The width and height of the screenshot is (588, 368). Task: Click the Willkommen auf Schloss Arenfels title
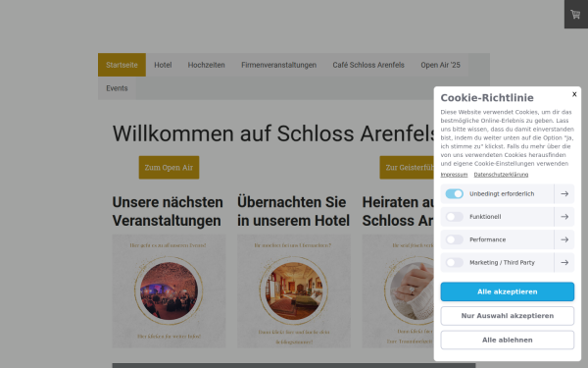[273, 133]
